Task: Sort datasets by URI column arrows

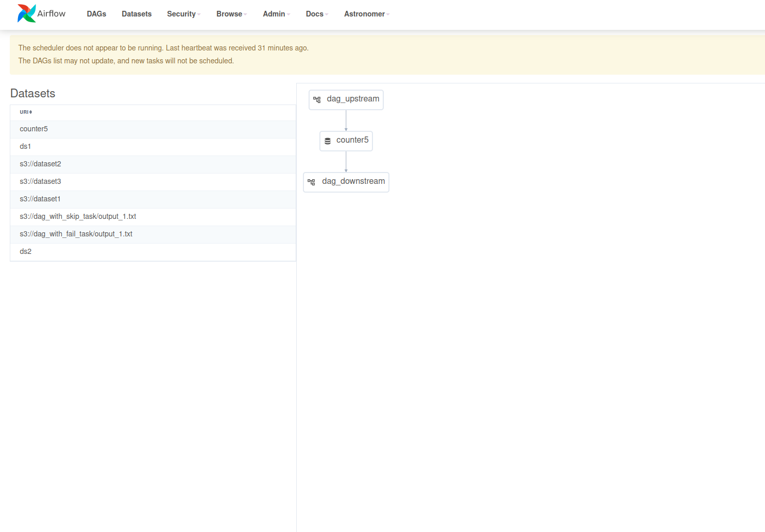Action: tap(30, 112)
